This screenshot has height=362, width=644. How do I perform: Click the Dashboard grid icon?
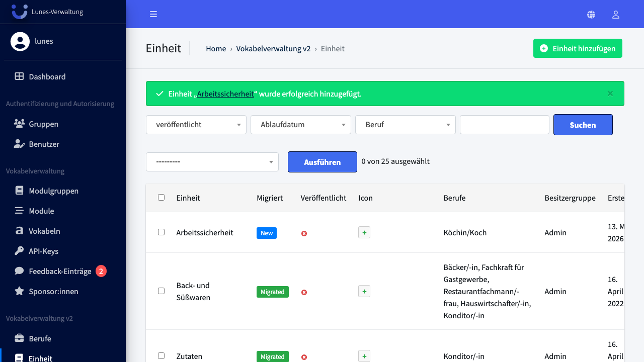[x=19, y=76]
